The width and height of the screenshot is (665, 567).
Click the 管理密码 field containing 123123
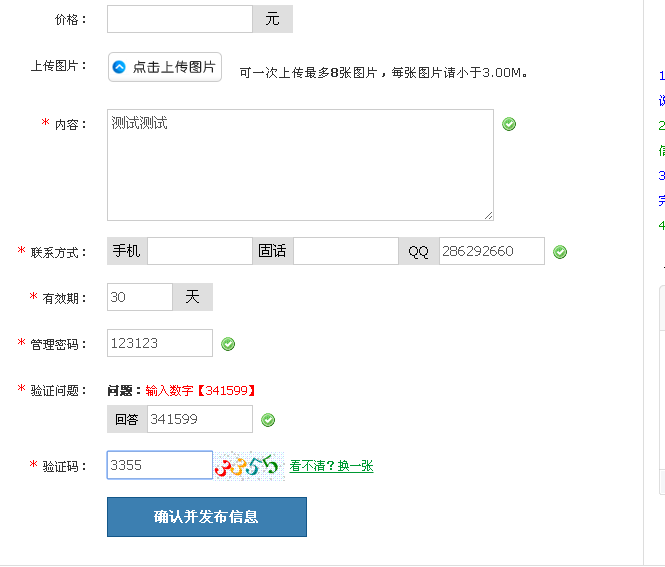[x=159, y=343]
